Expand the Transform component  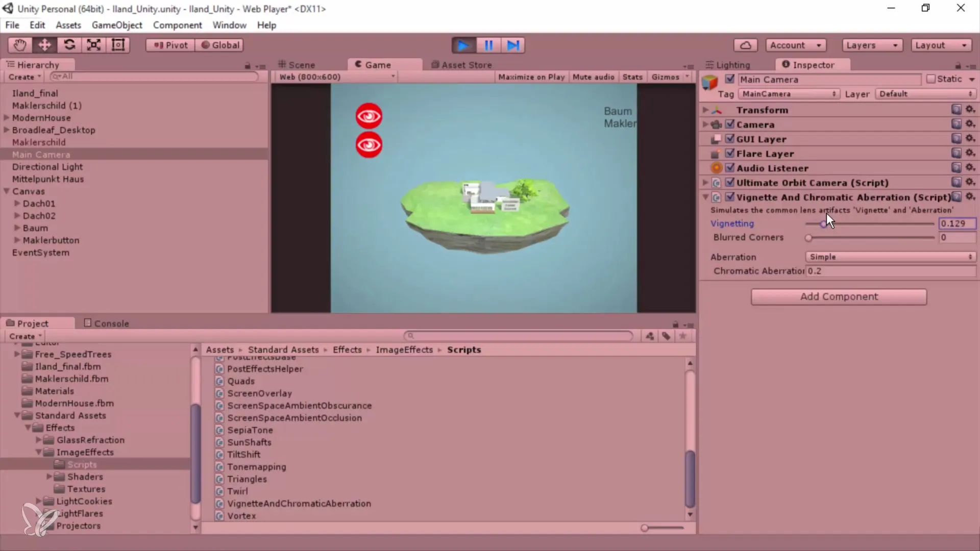point(705,110)
